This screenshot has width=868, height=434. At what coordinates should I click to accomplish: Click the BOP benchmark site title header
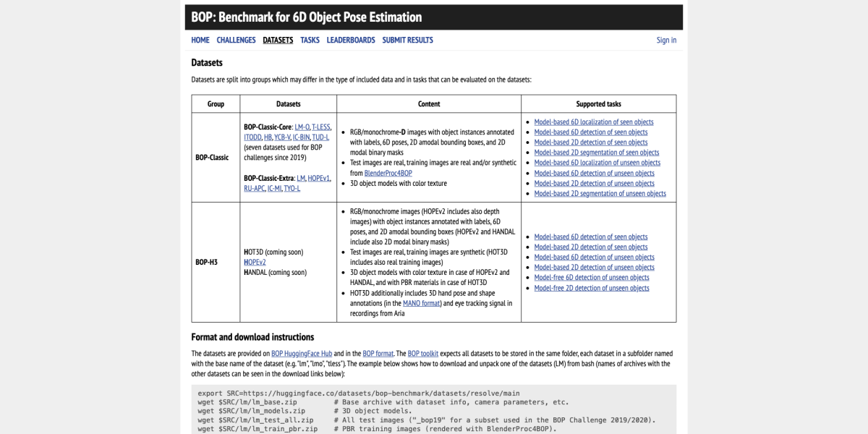click(x=307, y=17)
